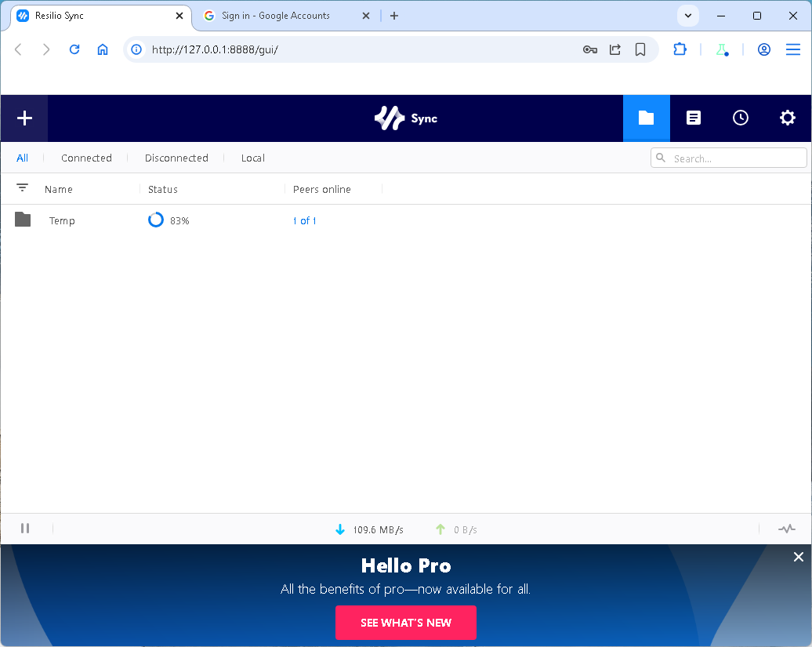Open the speed graph pulse icon
812x647 pixels.
coord(787,529)
